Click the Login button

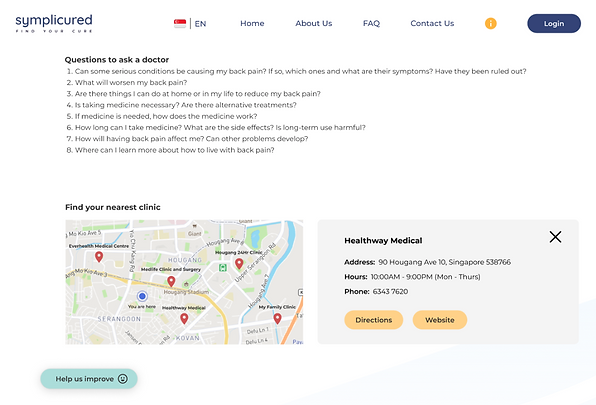click(x=554, y=24)
